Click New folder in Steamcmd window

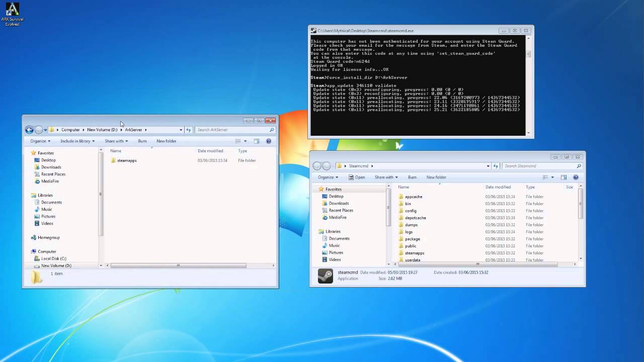pos(436,177)
